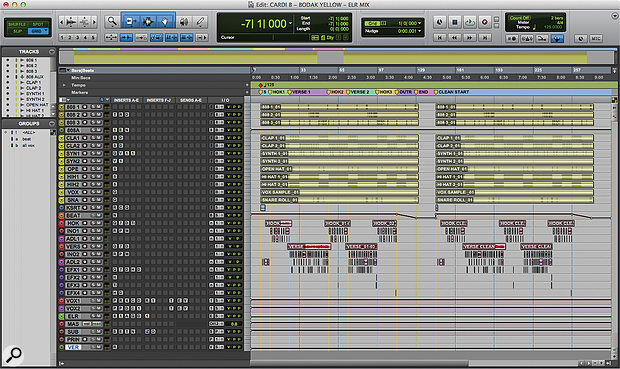
Task: Click the MIDI zoom button
Action: (84, 22)
